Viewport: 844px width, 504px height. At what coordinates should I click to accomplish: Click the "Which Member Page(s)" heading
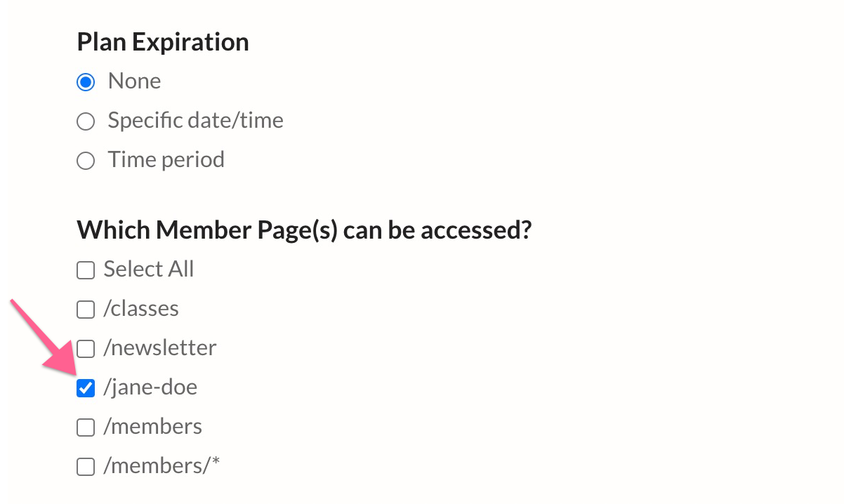click(305, 230)
